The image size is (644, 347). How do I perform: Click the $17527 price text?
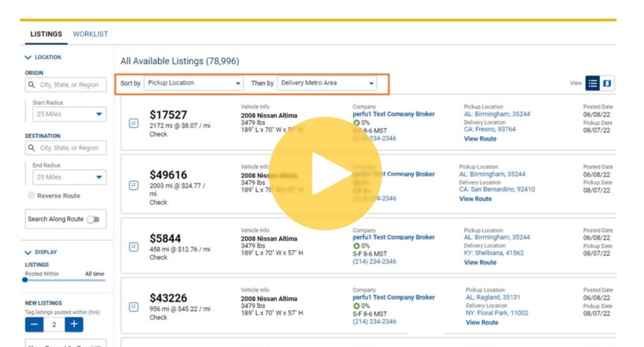pyautogui.click(x=168, y=115)
